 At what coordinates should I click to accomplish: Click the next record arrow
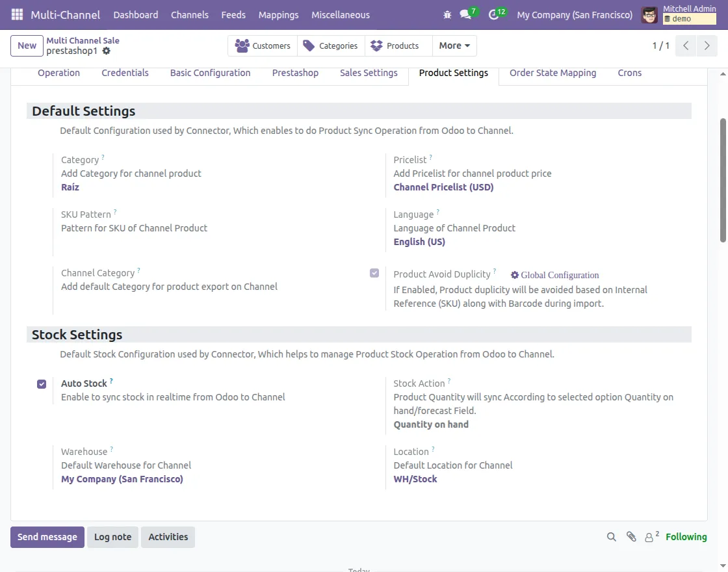(x=707, y=45)
